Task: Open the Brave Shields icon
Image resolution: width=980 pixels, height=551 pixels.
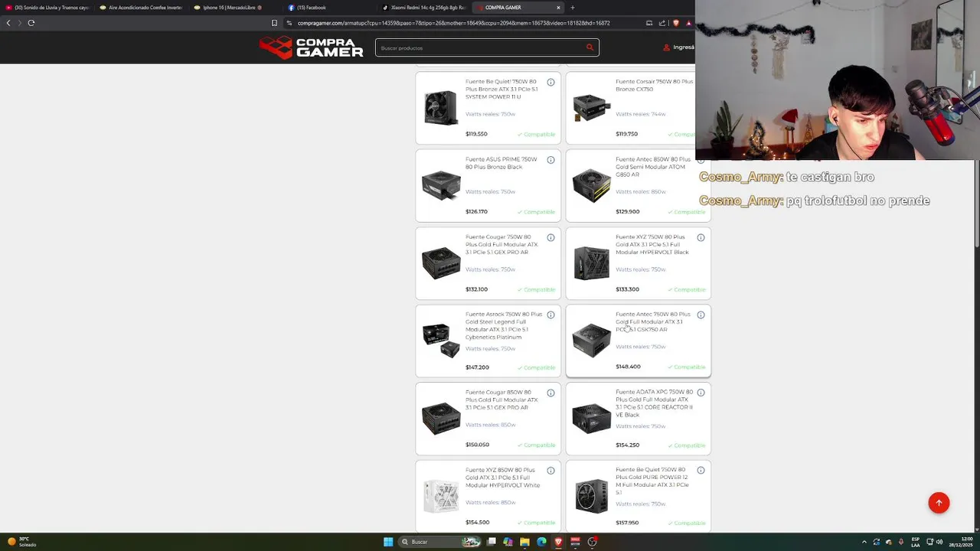Action: (x=675, y=23)
